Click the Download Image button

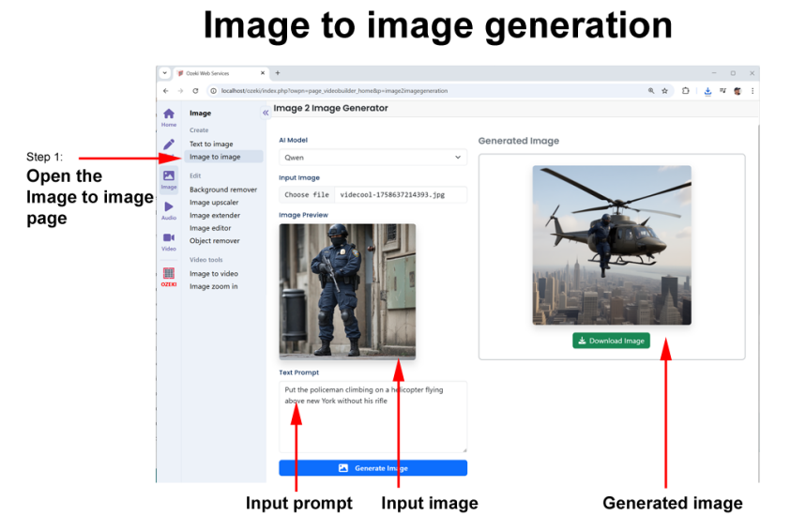click(611, 341)
